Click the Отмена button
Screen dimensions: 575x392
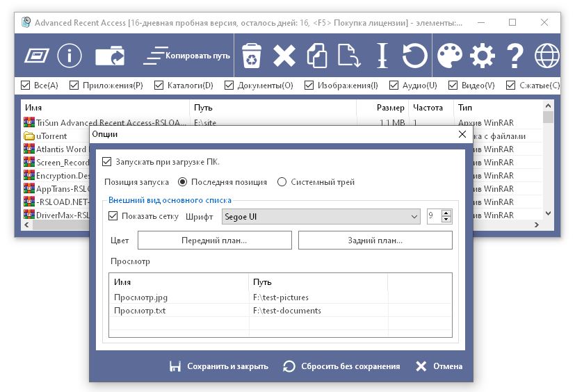(x=439, y=366)
